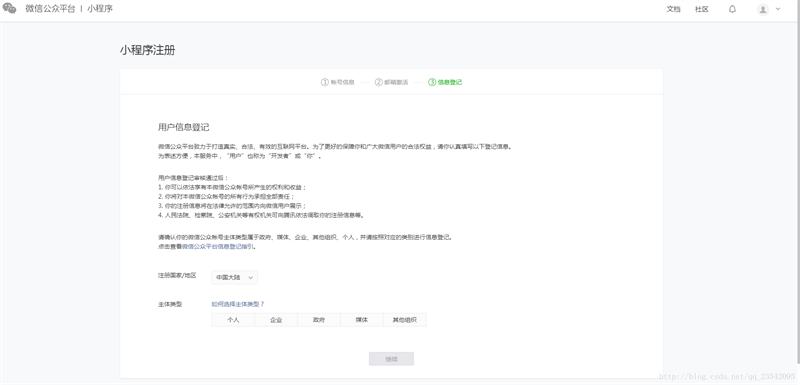
Task: Select 企业 as subject type
Action: [x=276, y=320]
